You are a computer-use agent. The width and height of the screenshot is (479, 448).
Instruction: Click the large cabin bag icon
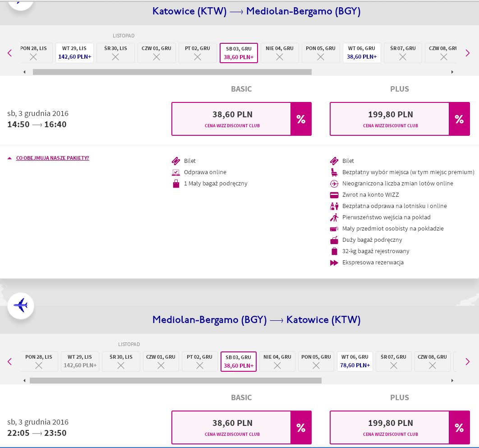(334, 240)
